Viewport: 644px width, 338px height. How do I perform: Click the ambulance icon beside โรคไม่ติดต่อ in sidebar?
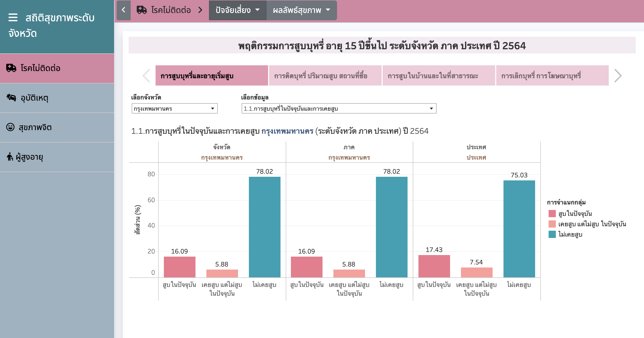(x=11, y=68)
